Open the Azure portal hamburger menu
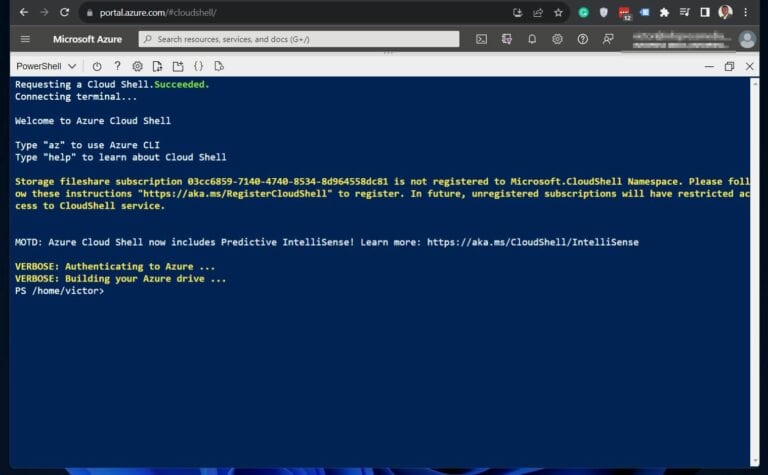Image resolution: width=768 pixels, height=475 pixels. click(x=25, y=39)
